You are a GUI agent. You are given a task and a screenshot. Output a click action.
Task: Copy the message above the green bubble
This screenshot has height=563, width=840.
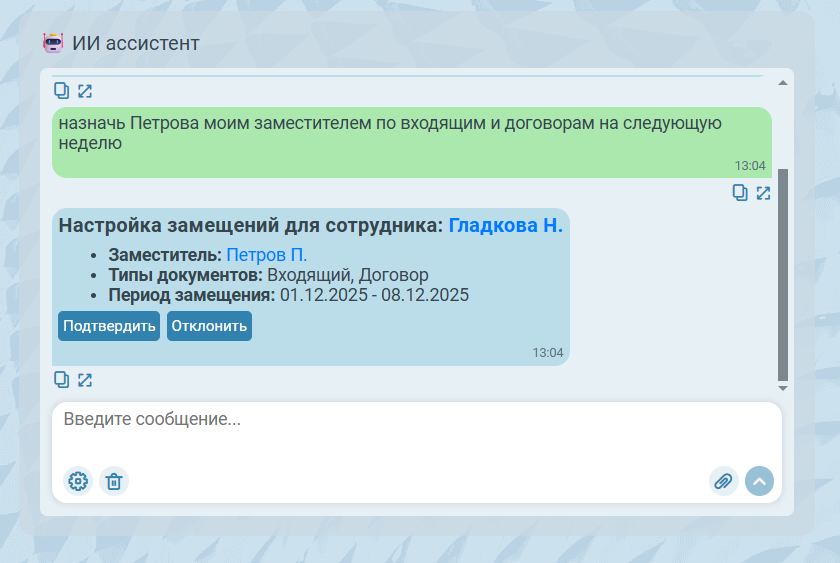62,91
